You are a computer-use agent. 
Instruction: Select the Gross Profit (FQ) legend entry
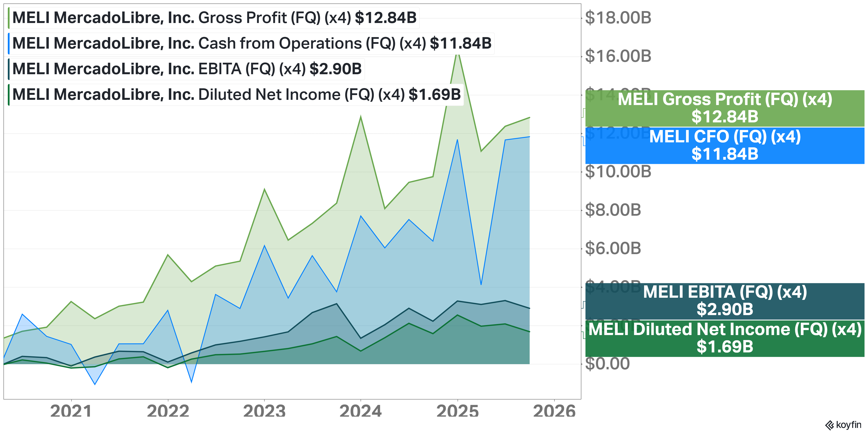[214, 18]
